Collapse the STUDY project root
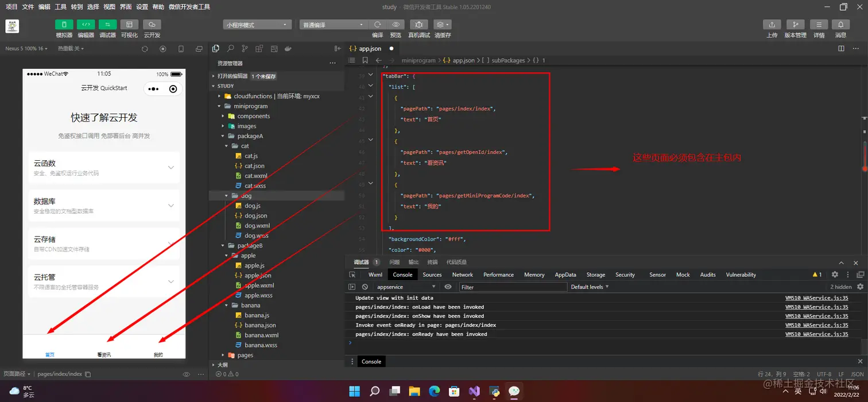The image size is (868, 402). click(x=277, y=86)
